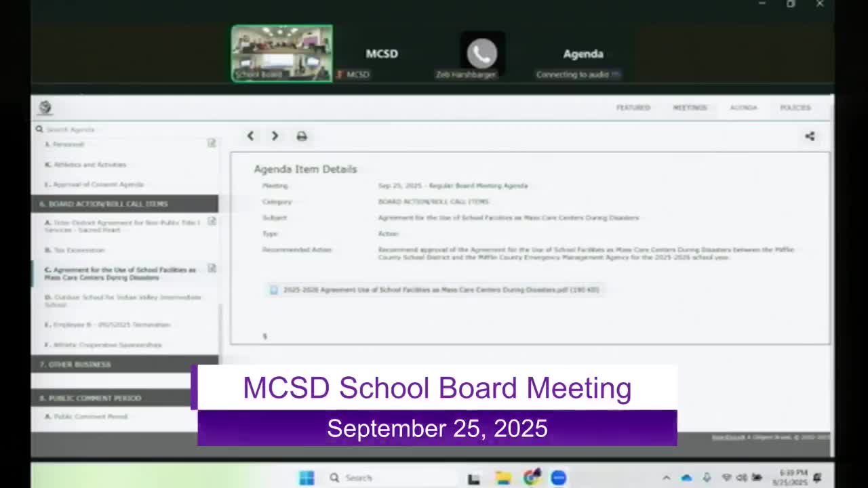868x488 pixels.
Task: Click the 'Agenda Item Details' heading
Action: [x=305, y=169]
